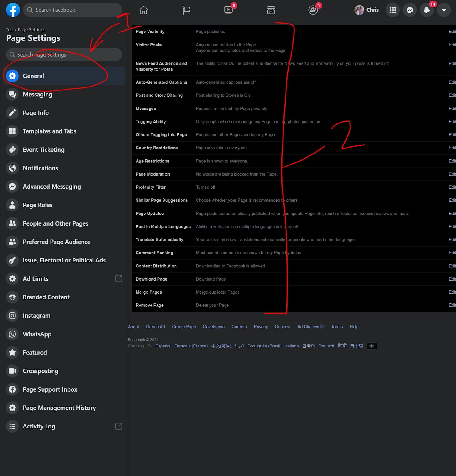The width and height of the screenshot is (456, 476).
Task: Edit the Visitor Posts setting
Action: tap(452, 45)
